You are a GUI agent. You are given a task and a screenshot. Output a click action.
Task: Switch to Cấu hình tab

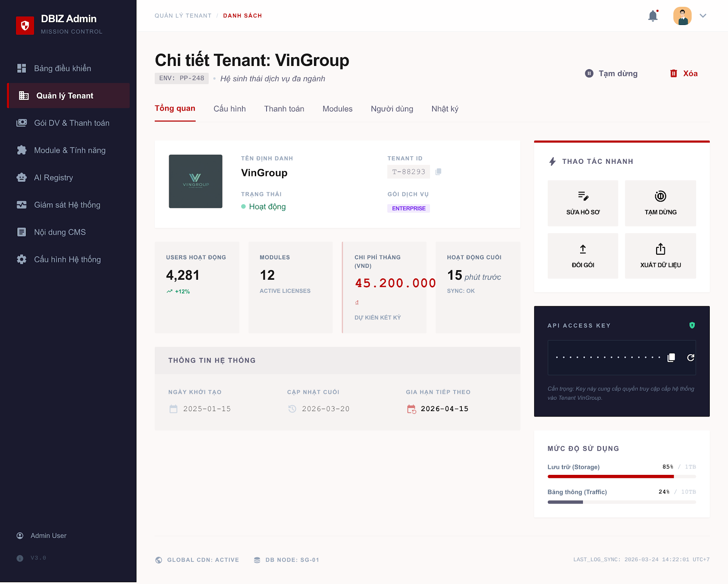(x=230, y=109)
